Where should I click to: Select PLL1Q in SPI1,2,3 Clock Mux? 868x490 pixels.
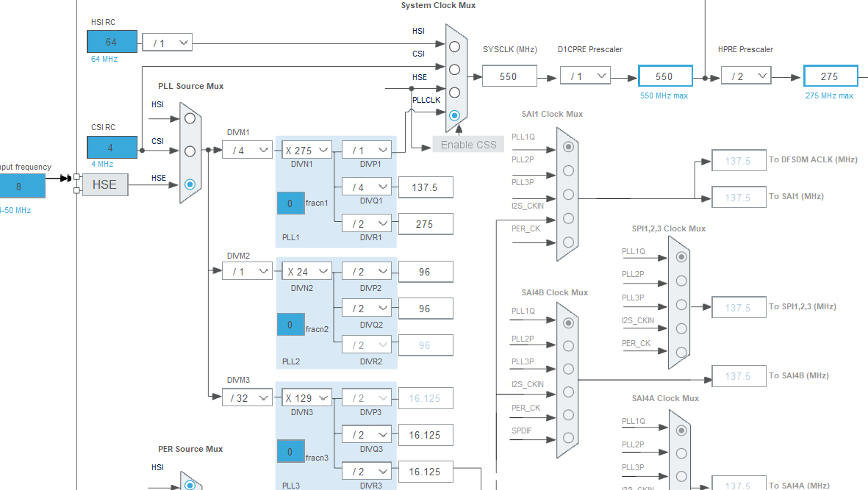click(681, 257)
